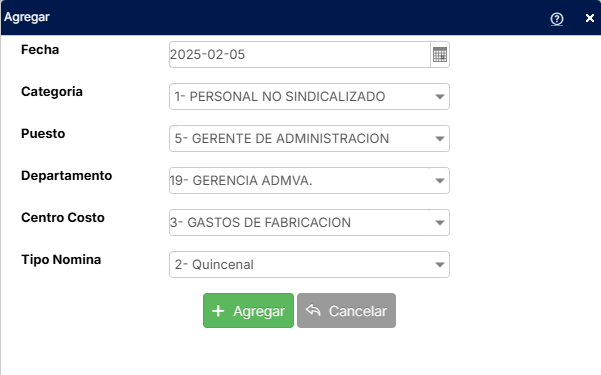Click the plus icon on Agregar button
Viewport: 601px width, 375px height.
tap(218, 311)
